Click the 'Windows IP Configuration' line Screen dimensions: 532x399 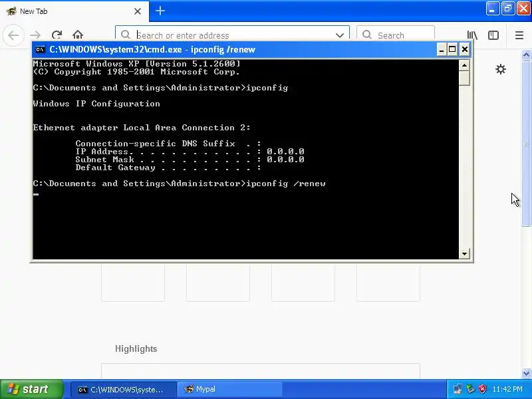coord(96,104)
